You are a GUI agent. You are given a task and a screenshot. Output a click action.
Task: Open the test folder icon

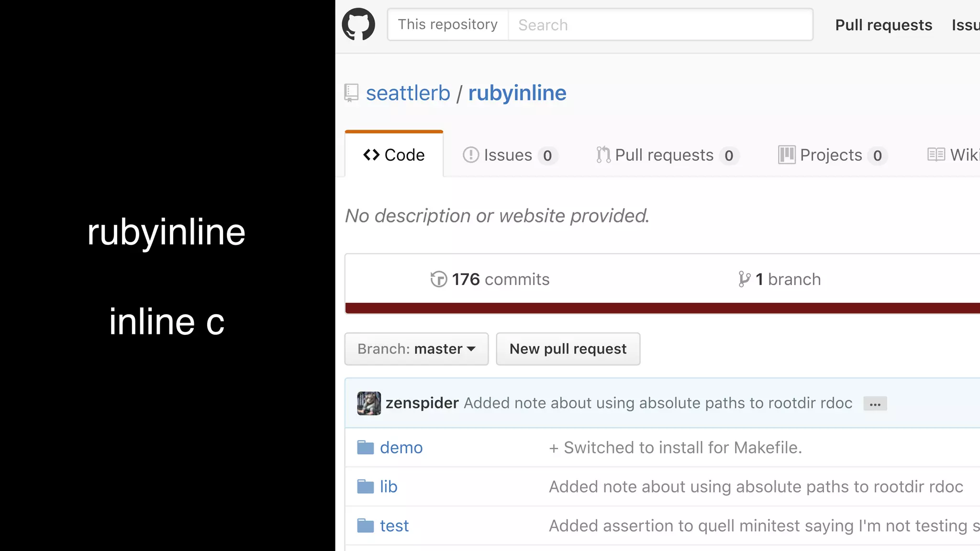[366, 526]
